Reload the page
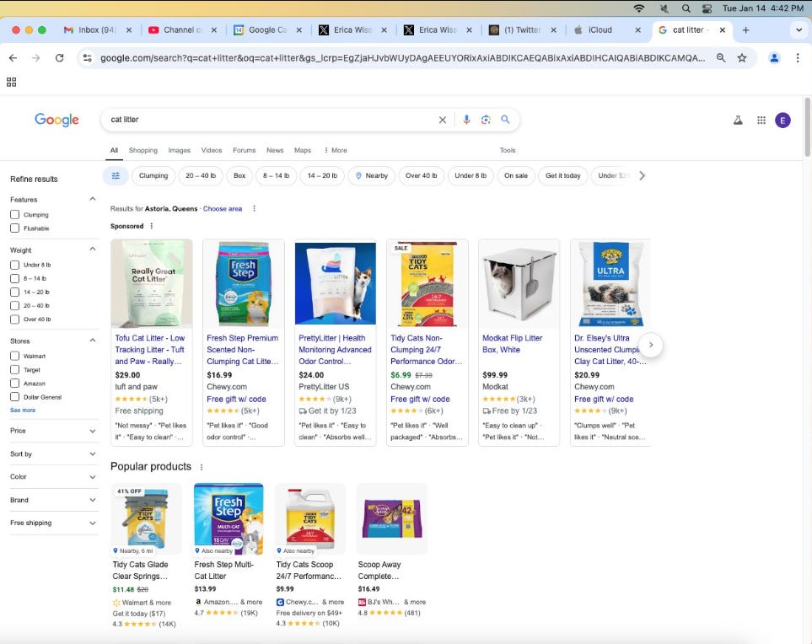This screenshot has width=812, height=644. point(60,58)
